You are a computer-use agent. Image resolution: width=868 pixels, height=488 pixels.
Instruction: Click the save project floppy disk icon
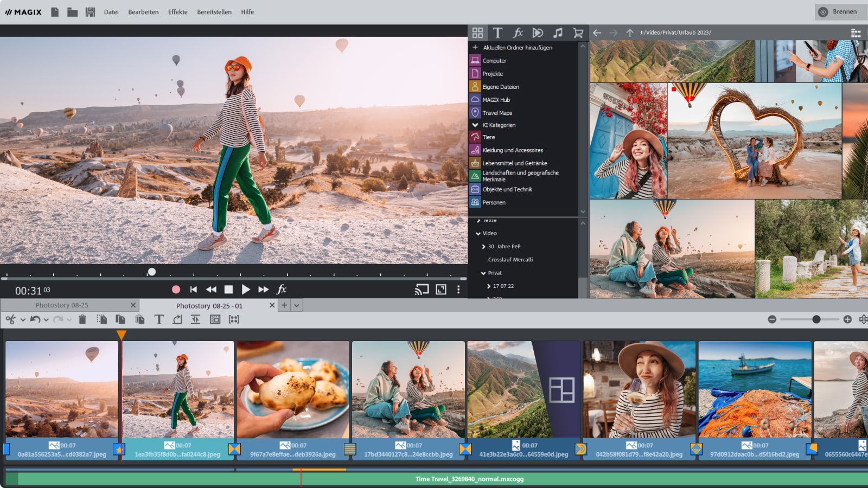coord(90,12)
